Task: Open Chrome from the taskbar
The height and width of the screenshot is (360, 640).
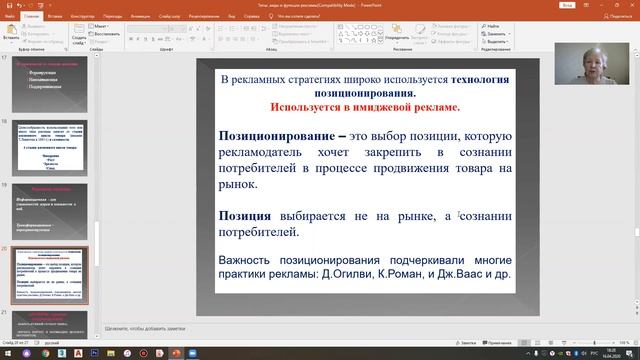Action: tap(45, 353)
